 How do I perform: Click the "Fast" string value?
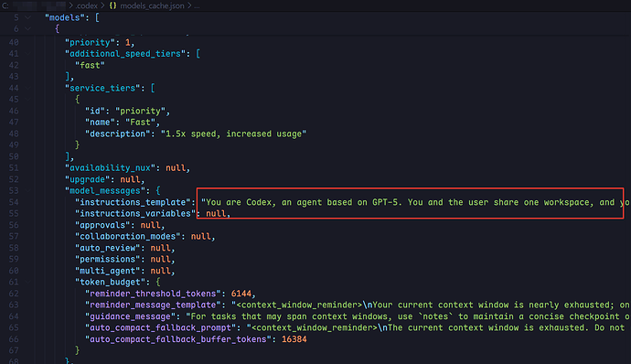pos(140,122)
